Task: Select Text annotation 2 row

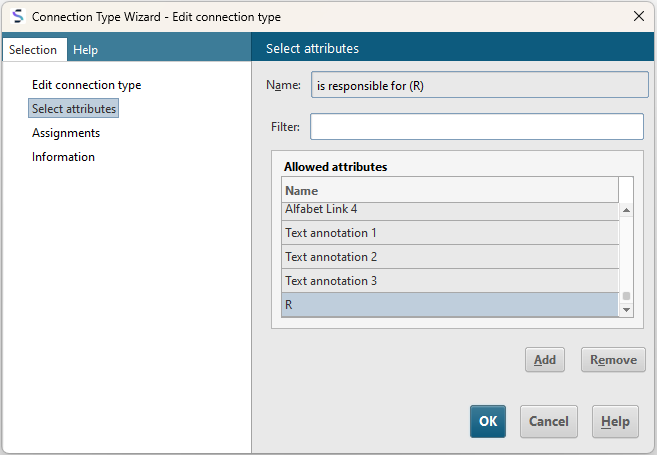Action: coord(450,256)
